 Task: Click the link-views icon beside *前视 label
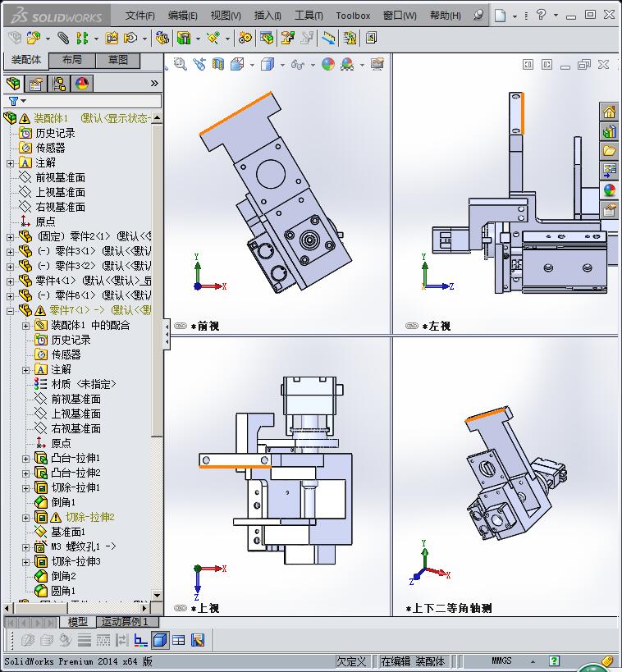click(x=181, y=326)
